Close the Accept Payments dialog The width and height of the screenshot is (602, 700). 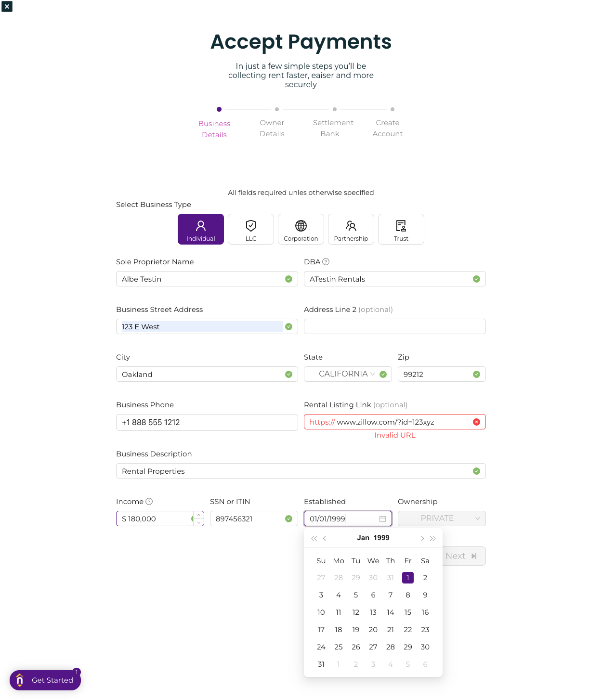pos(7,6)
